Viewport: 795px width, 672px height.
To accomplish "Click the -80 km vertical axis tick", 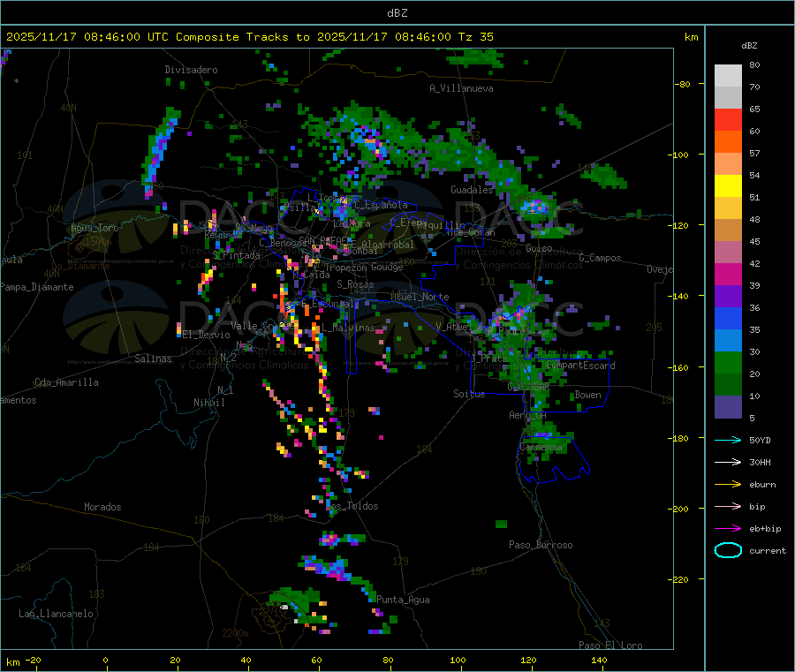I will tap(683, 84).
